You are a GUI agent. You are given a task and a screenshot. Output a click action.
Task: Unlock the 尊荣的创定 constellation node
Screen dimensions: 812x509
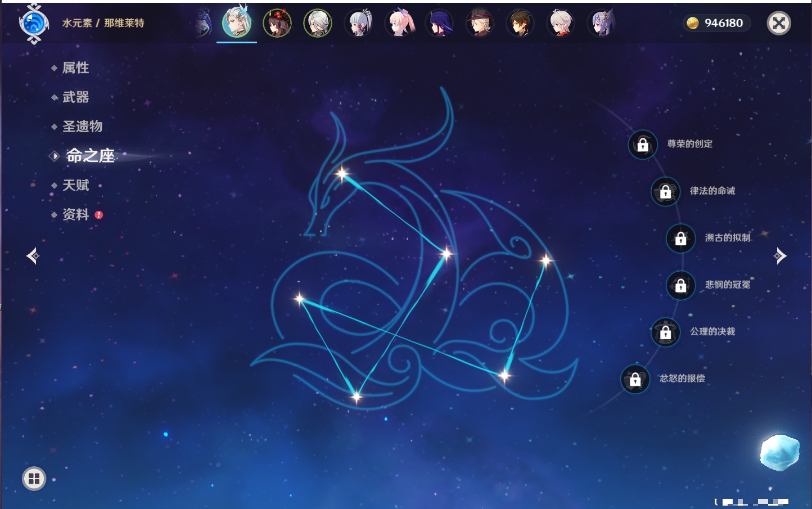(x=643, y=145)
